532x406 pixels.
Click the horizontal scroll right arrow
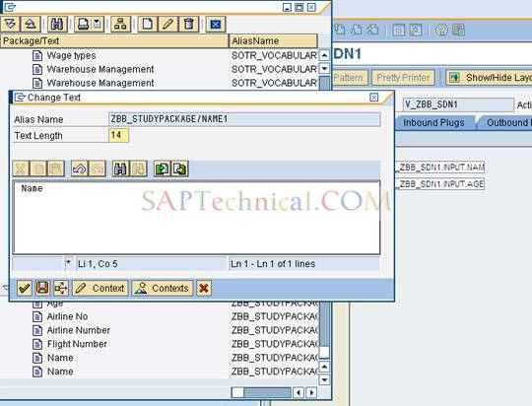click(311, 393)
